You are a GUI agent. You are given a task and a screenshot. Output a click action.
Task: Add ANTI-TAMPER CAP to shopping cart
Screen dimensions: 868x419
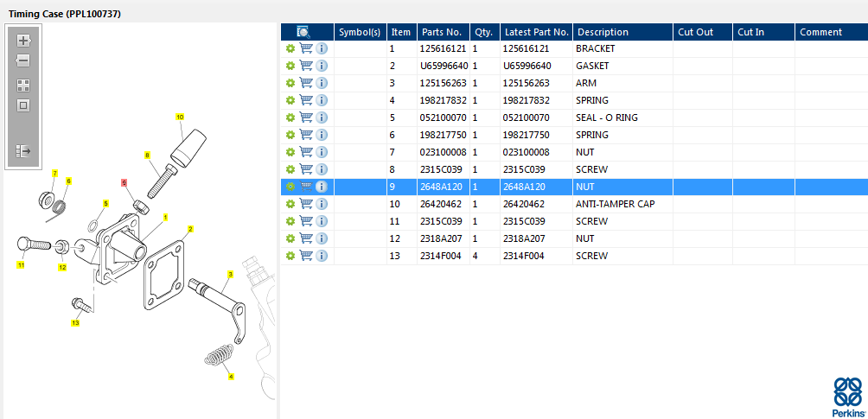click(x=306, y=205)
